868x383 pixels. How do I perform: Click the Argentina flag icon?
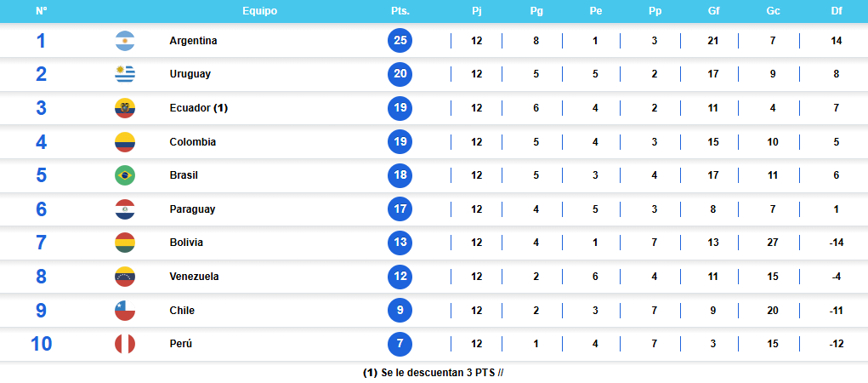(125, 41)
